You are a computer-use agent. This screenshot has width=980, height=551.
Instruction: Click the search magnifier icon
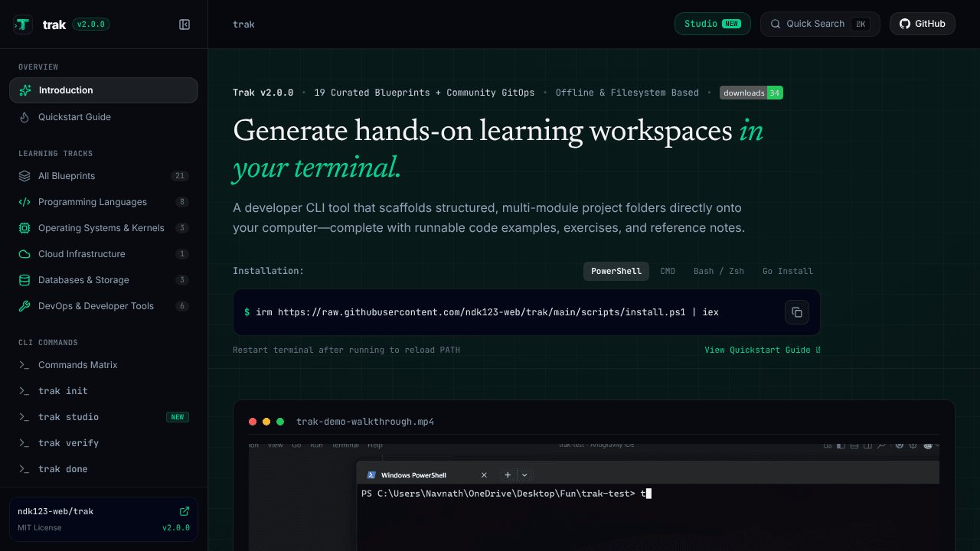[x=776, y=24]
